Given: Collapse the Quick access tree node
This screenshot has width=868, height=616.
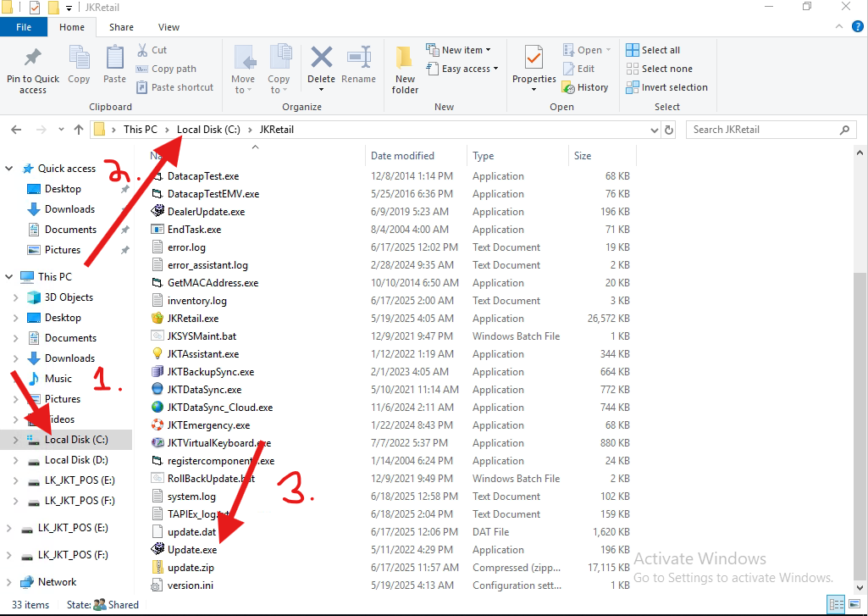Looking at the screenshot, I should pos(8,169).
